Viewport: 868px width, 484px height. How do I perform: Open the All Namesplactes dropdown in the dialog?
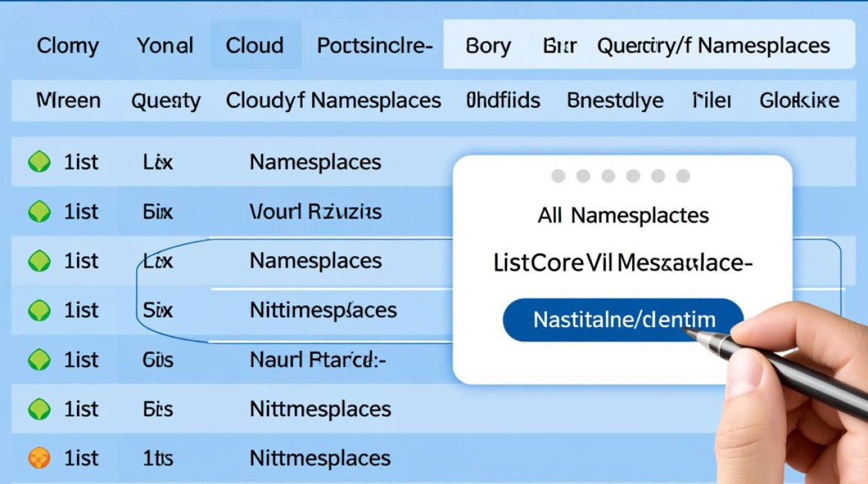tap(623, 215)
